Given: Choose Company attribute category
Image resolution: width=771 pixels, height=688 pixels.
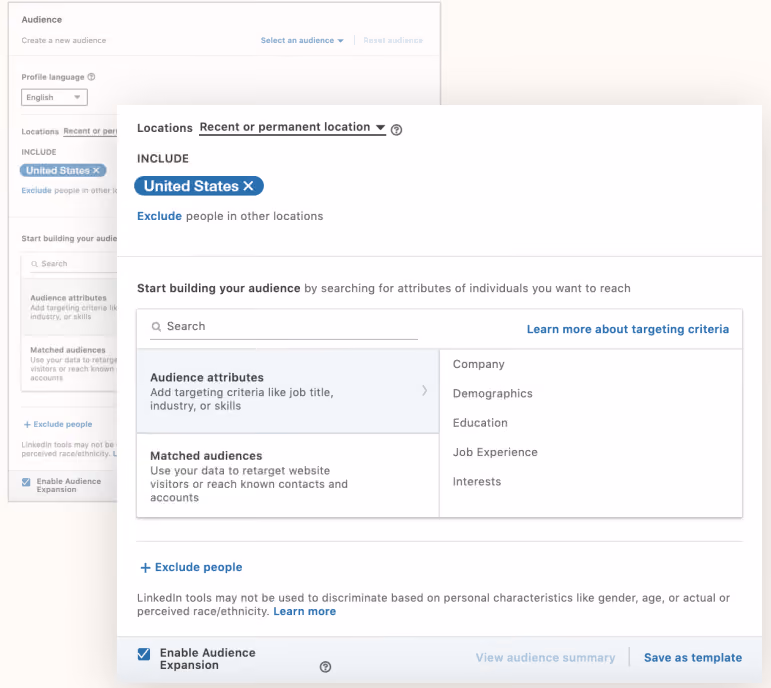Looking at the screenshot, I should (478, 364).
